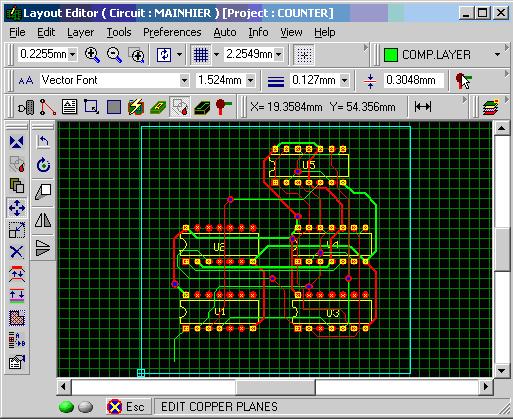The height and width of the screenshot is (419, 513).
Task: Open the Edit menu
Action: coord(46,32)
